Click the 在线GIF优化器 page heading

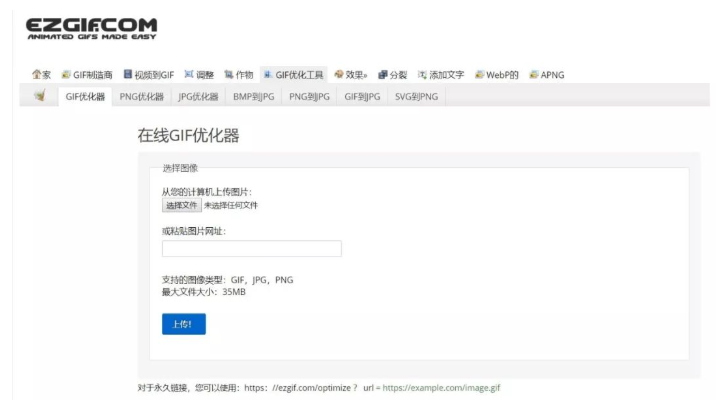coord(188,136)
